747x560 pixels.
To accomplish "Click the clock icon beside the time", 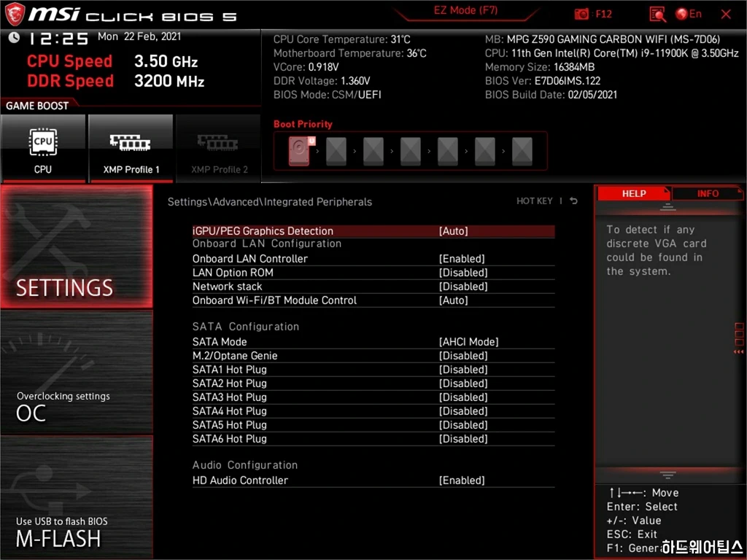I will [14, 37].
